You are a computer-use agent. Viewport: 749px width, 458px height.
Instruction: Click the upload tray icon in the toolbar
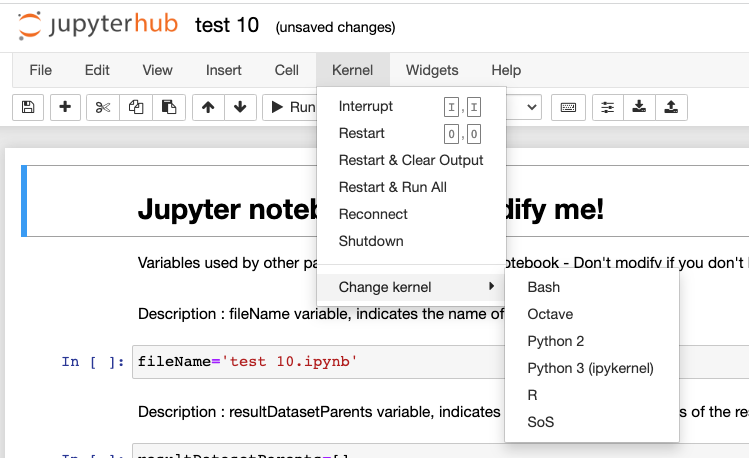point(671,107)
